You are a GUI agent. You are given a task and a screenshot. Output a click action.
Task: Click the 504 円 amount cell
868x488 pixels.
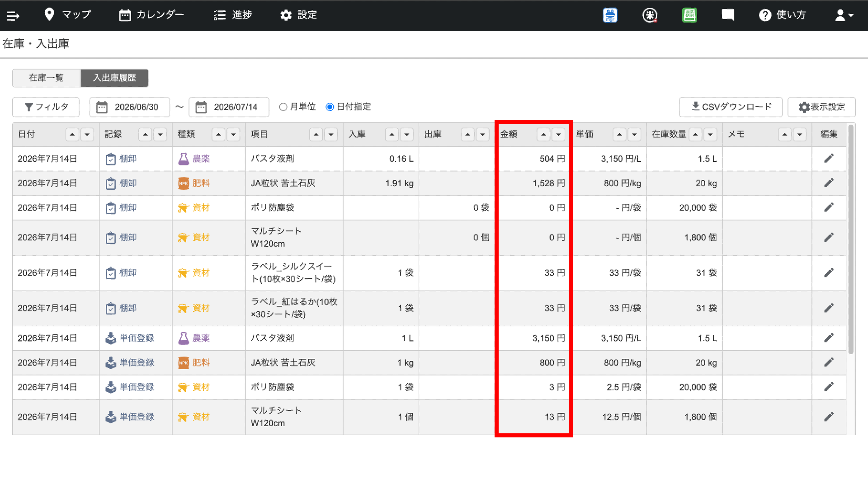(533, 159)
